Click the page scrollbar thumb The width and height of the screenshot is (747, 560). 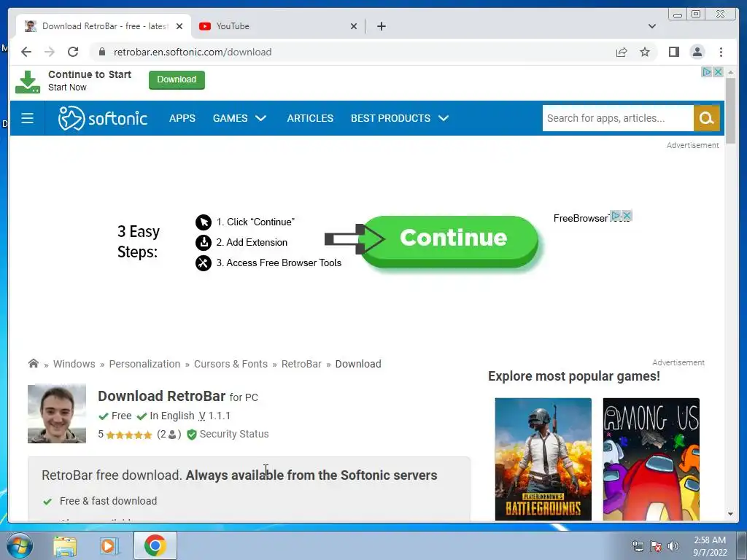coord(730,111)
